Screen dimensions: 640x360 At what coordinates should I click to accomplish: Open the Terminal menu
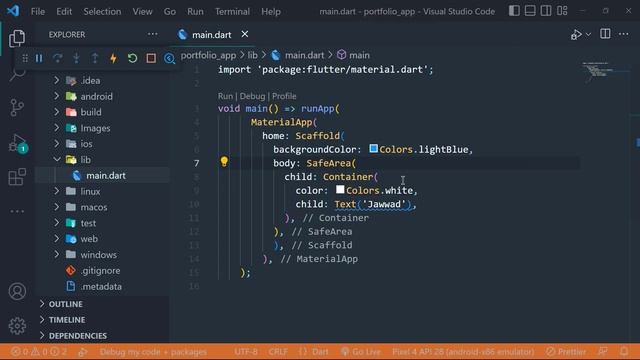(232, 11)
